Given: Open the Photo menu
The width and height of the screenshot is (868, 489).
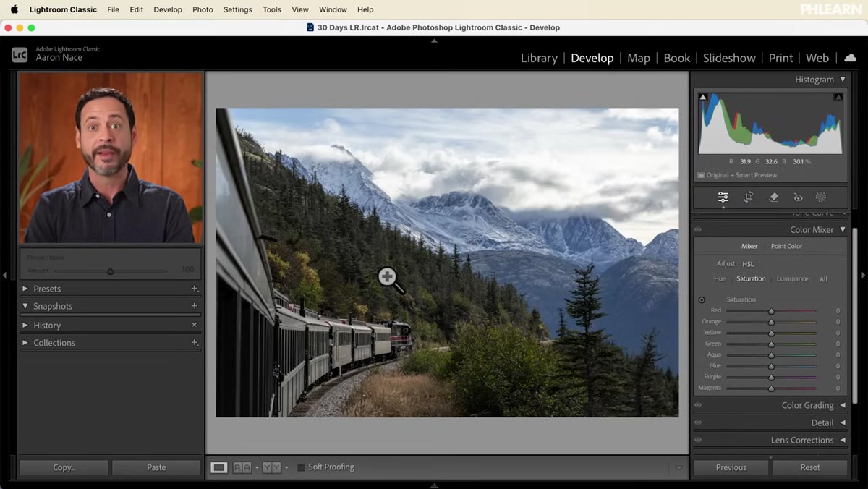Looking at the screenshot, I should coord(203,9).
